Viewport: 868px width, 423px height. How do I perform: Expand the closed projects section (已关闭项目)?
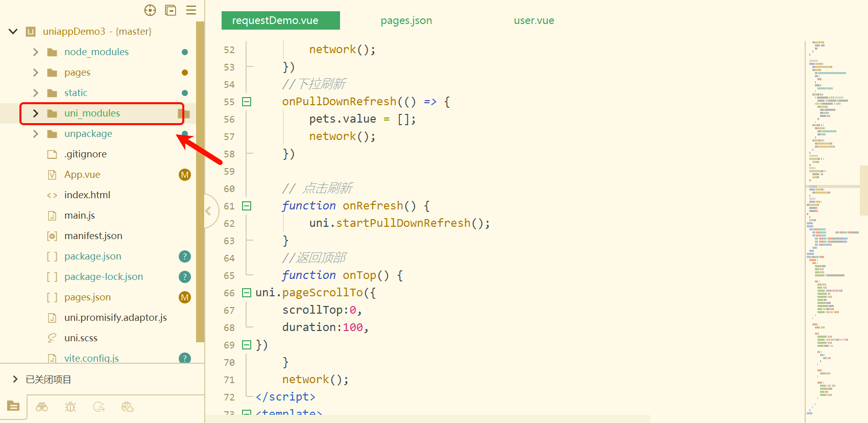point(15,379)
